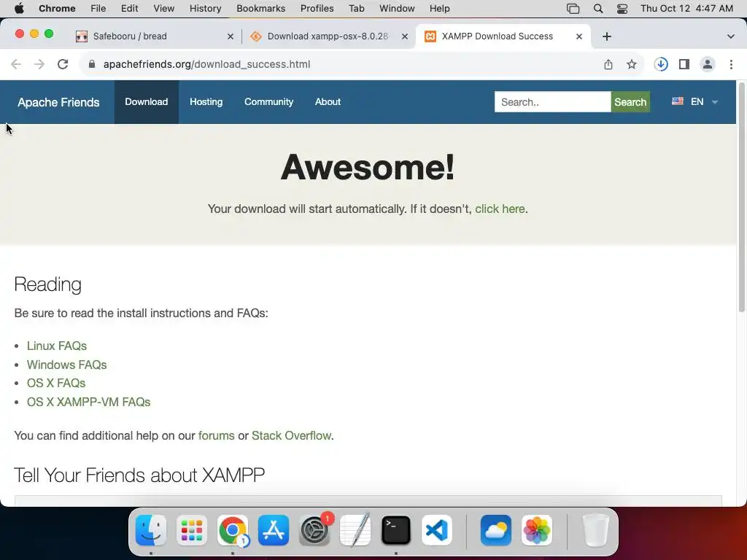Toggle the Chrome side panel
747x560 pixels.
pos(684,64)
